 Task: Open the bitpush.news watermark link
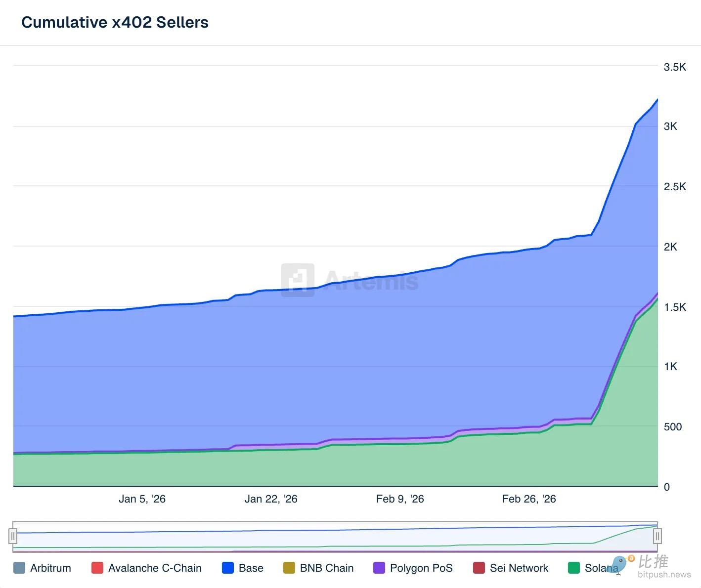[664, 575]
